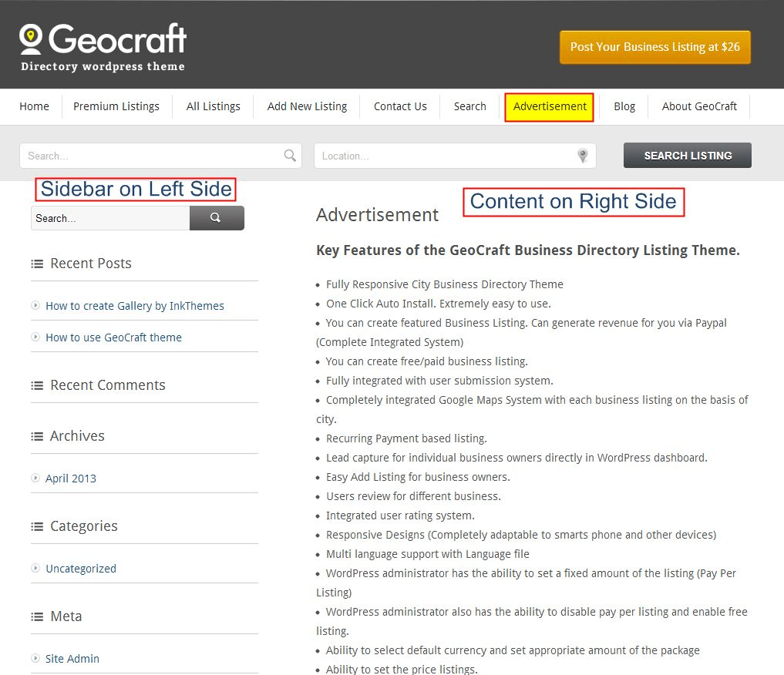Open the April 2013 archive link
This screenshot has width=784, height=675.
[71, 479]
